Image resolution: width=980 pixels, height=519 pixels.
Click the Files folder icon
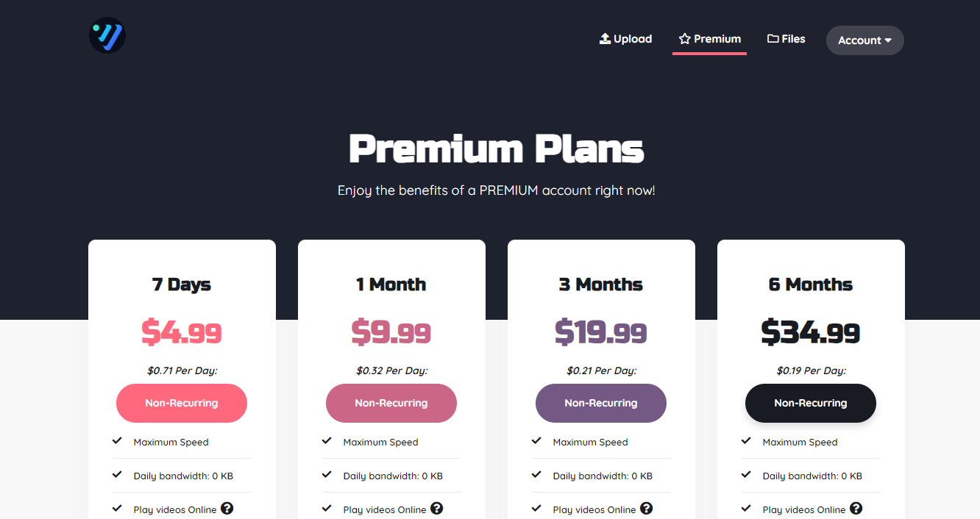click(773, 38)
